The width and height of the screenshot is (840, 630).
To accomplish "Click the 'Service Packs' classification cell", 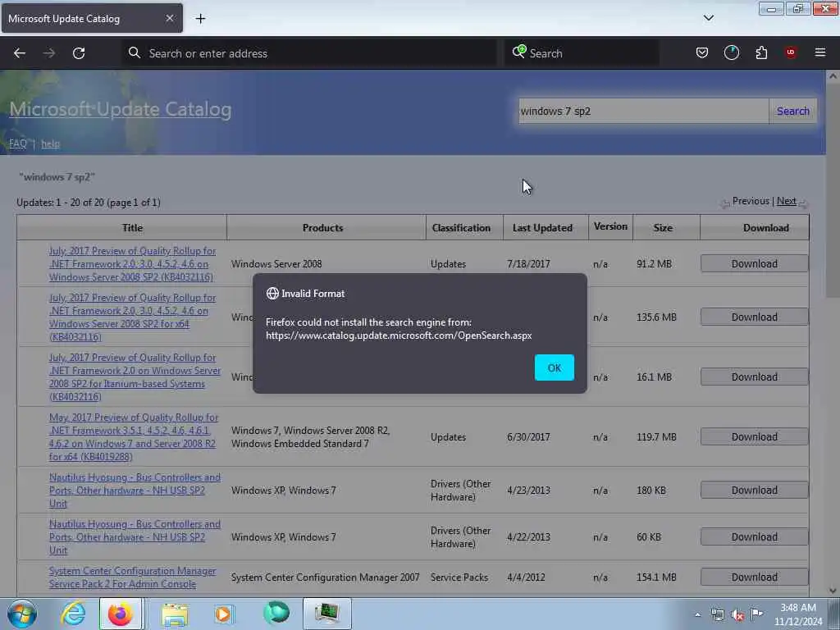I will [459, 577].
